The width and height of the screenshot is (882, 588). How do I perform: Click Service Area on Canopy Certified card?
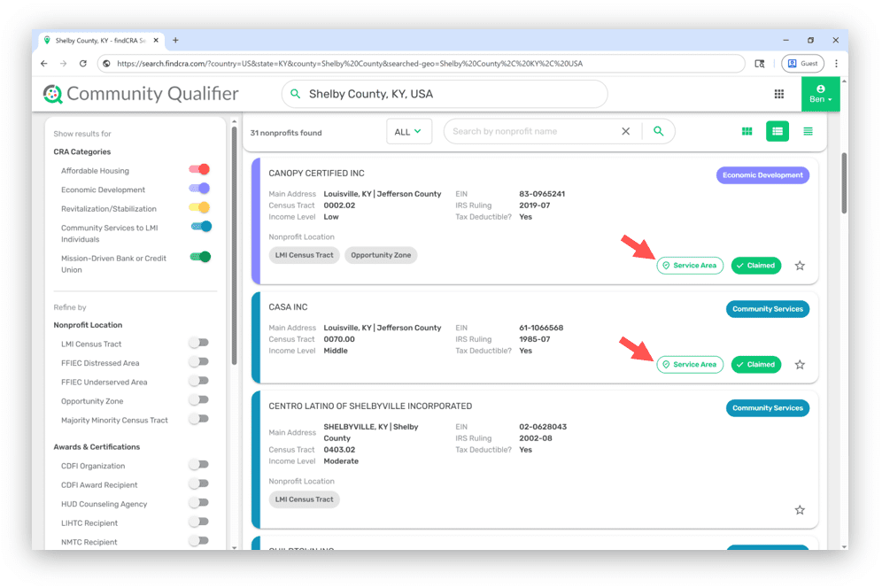tap(690, 266)
